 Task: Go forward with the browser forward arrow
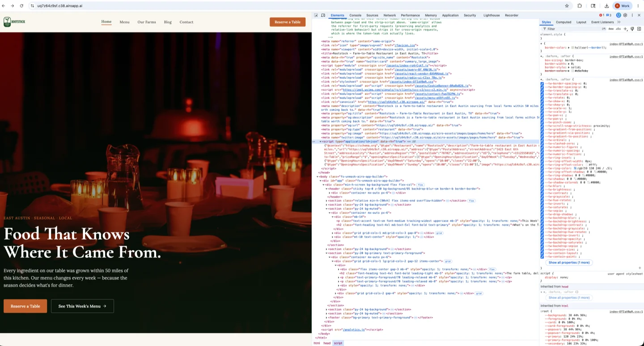pyautogui.click(x=13, y=6)
